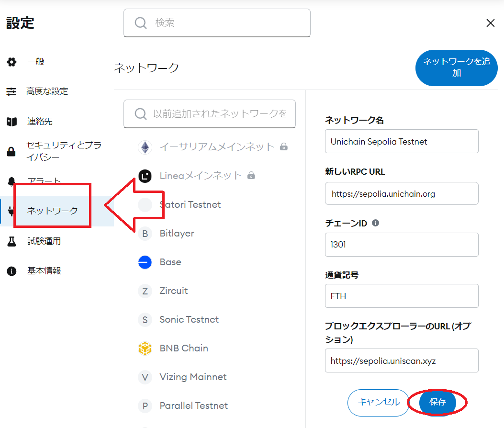Select Base network name
Viewport: 504px width, 428px height.
click(x=170, y=262)
